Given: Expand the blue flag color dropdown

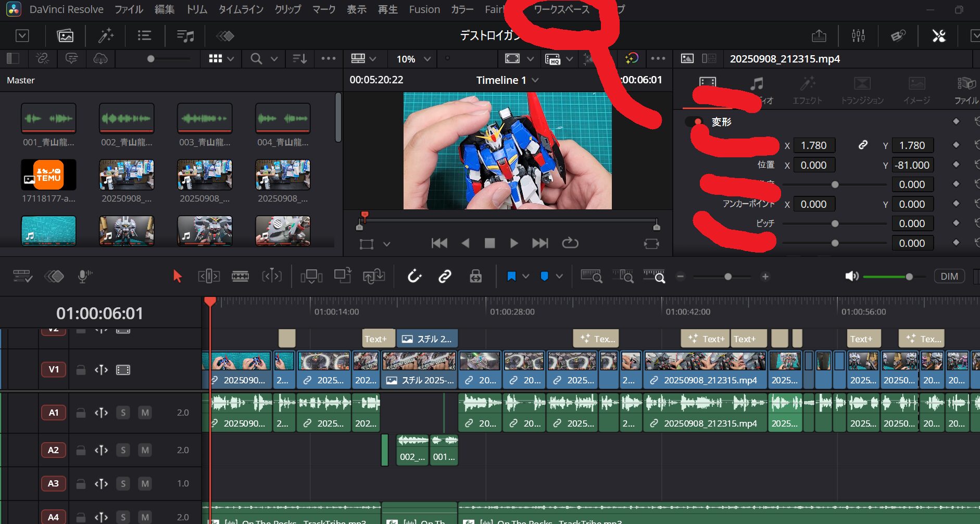Looking at the screenshot, I should 526,276.
